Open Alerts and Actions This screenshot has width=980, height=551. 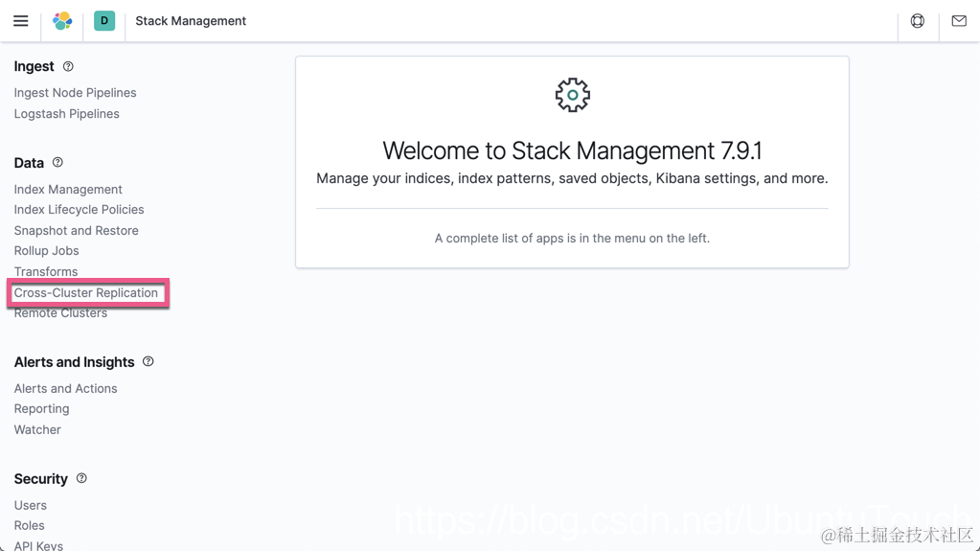pos(66,388)
